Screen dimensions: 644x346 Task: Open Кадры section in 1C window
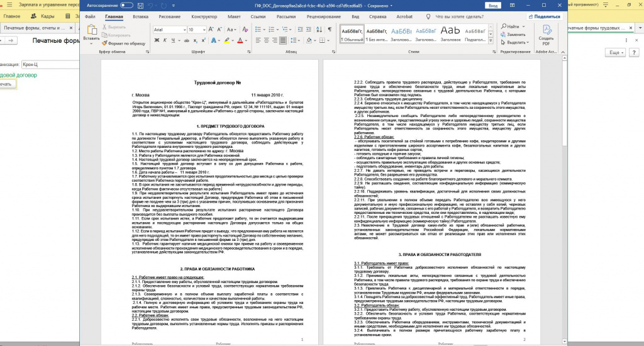click(x=43, y=16)
